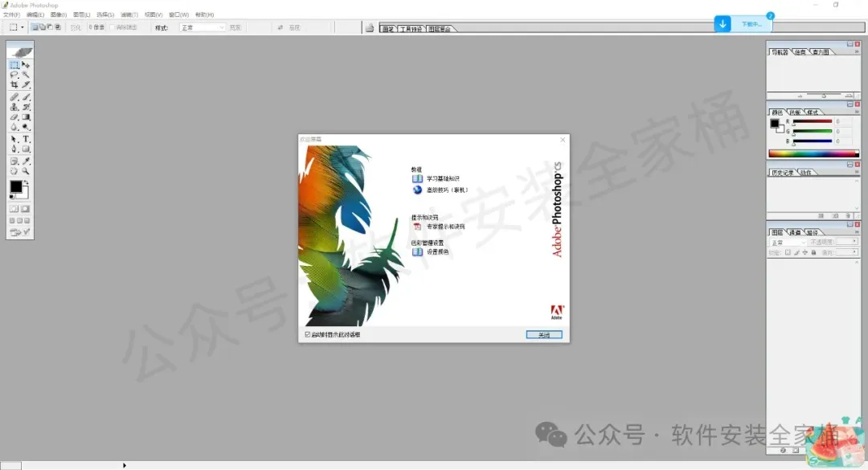Image resolution: width=868 pixels, height=470 pixels.
Task: Select the Zoom tool
Action: (x=26, y=171)
